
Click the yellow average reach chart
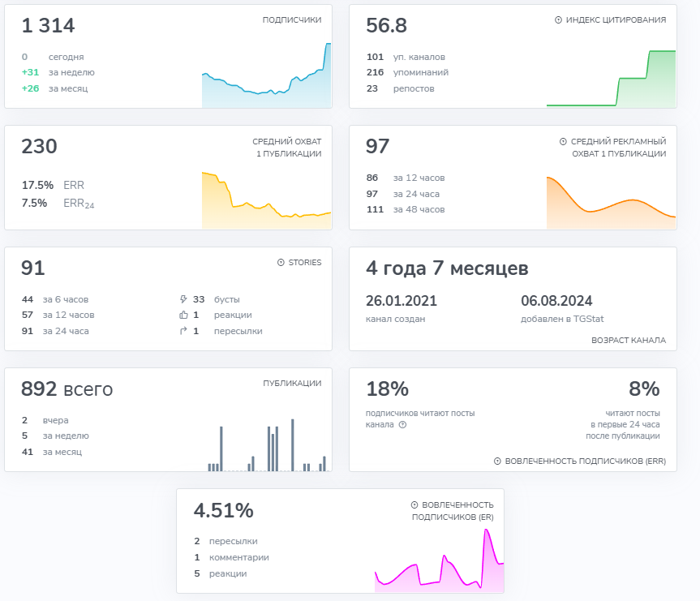point(266,203)
